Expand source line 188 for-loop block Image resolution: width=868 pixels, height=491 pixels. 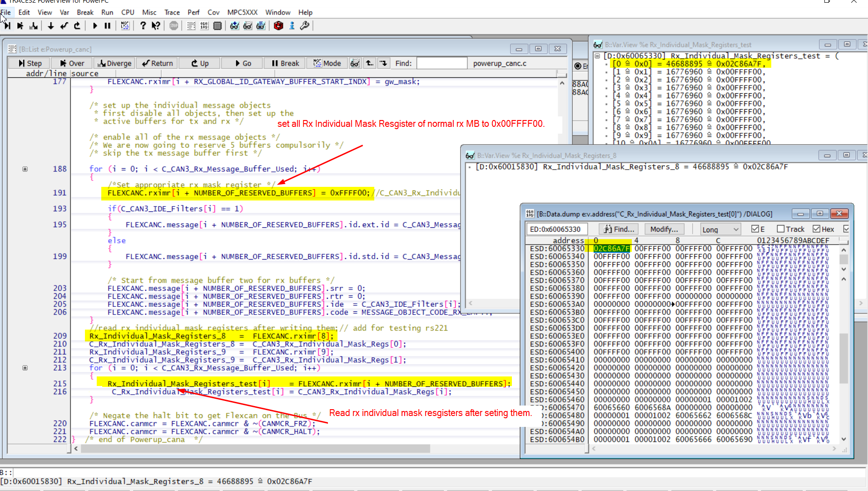click(25, 169)
